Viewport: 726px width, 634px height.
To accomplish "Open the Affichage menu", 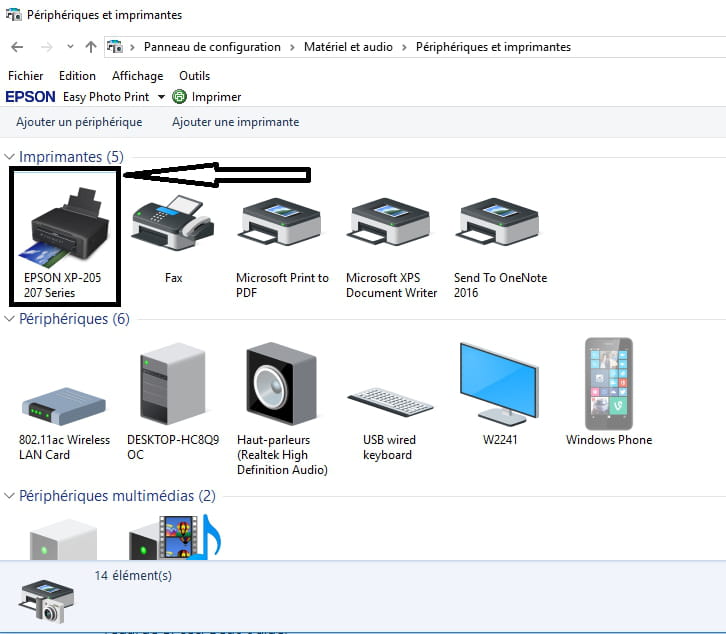I will [x=138, y=75].
